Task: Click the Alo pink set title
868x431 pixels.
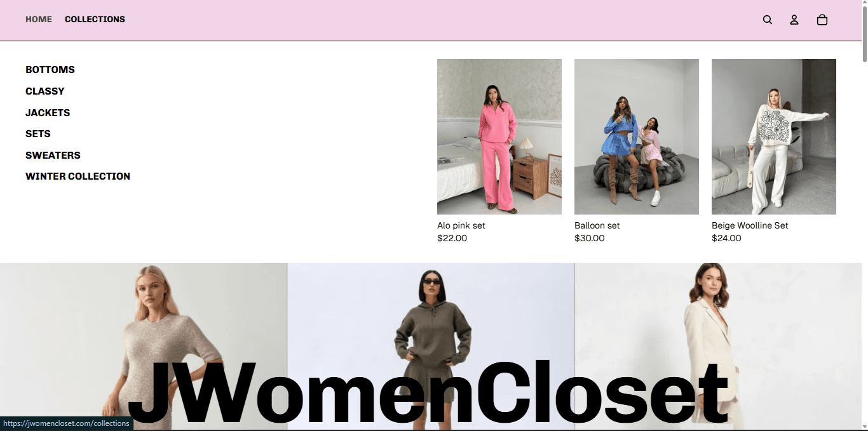Action: point(461,225)
